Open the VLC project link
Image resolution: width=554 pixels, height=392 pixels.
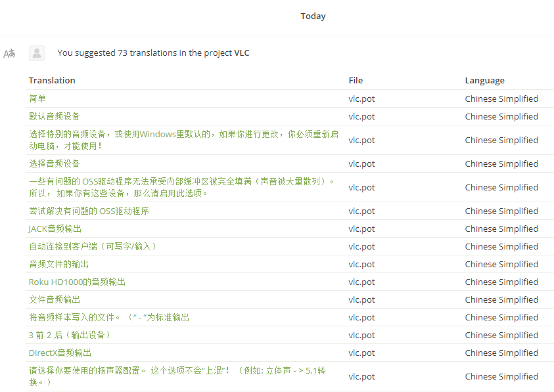click(x=242, y=53)
